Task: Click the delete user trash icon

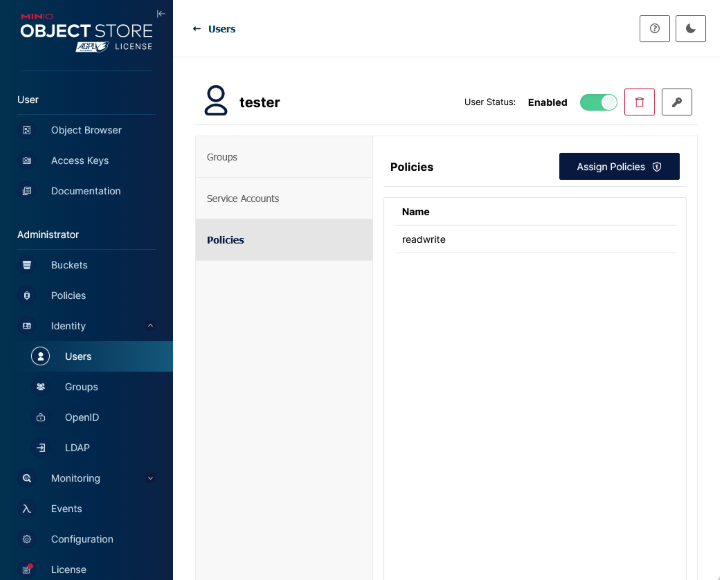Action: [x=639, y=102]
